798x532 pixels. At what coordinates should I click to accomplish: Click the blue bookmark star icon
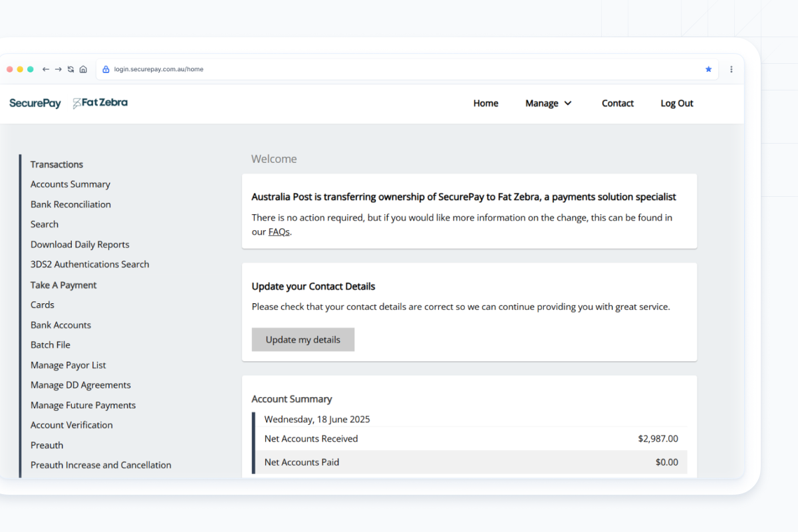708,69
